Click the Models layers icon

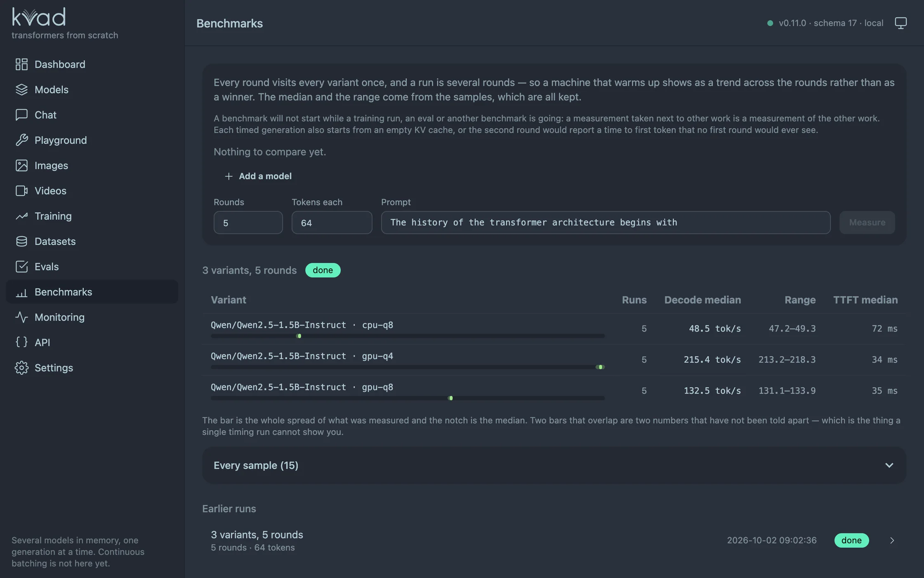(21, 90)
